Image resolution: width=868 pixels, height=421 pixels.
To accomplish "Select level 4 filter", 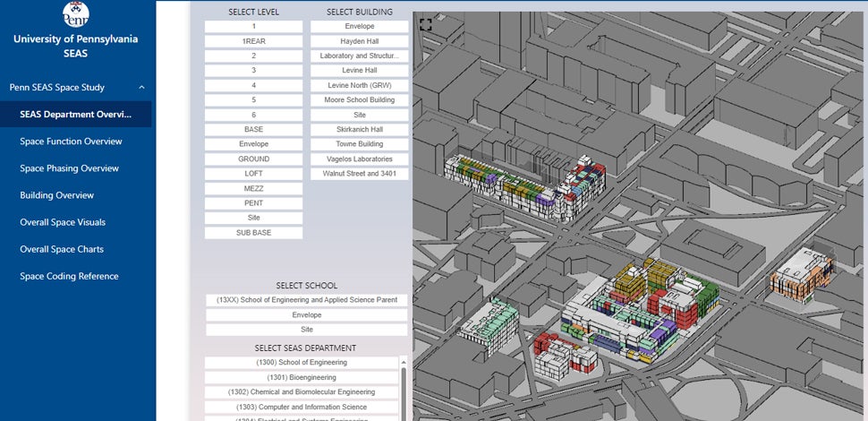I will coord(253,85).
